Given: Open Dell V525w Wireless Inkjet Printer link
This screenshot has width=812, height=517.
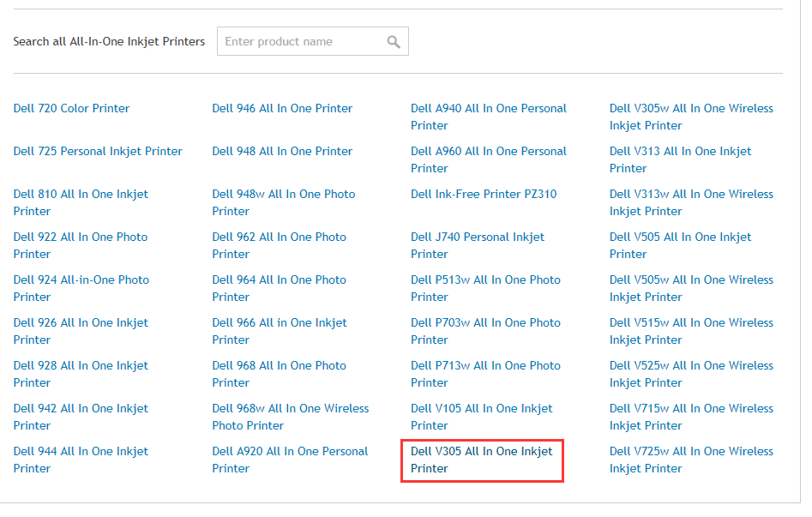Looking at the screenshot, I should click(x=691, y=375).
